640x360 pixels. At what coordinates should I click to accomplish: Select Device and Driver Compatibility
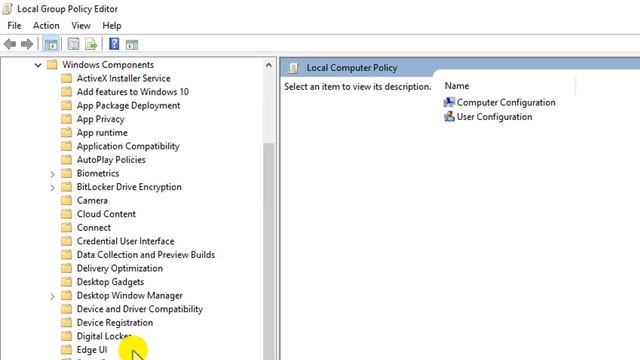click(x=140, y=309)
